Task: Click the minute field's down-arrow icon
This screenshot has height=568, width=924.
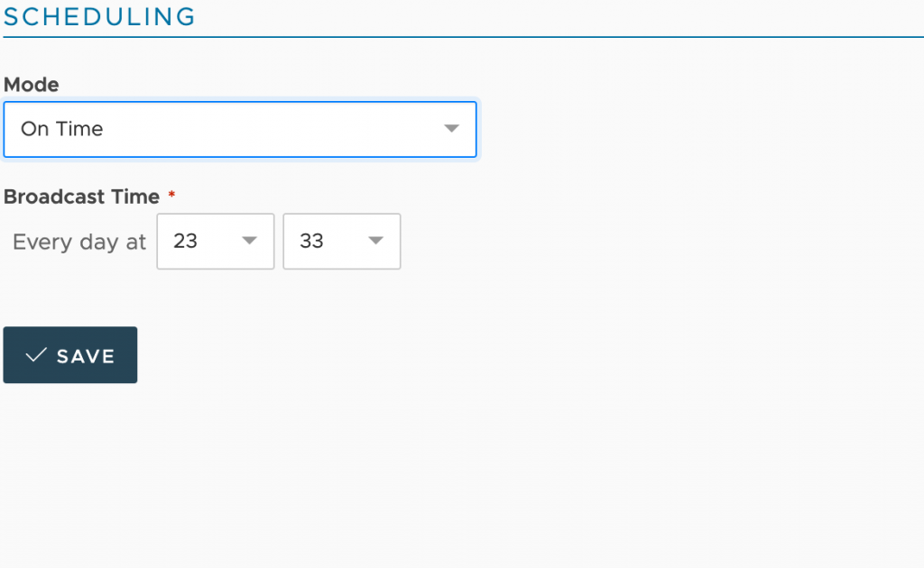Action: click(x=376, y=240)
